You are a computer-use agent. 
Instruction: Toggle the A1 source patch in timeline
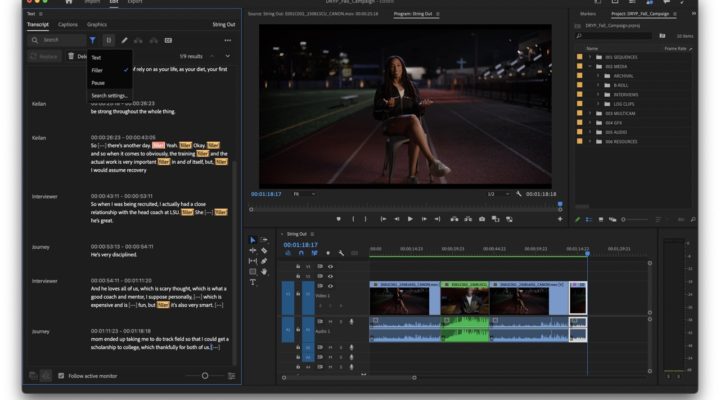point(288,330)
